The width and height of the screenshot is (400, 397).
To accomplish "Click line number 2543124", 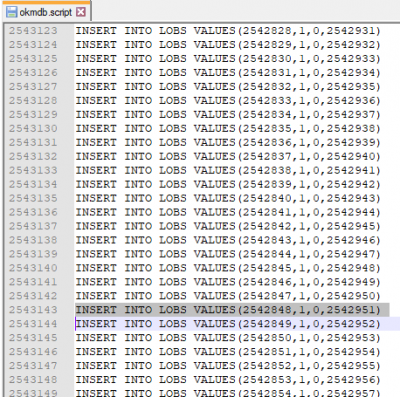I will point(33,45).
